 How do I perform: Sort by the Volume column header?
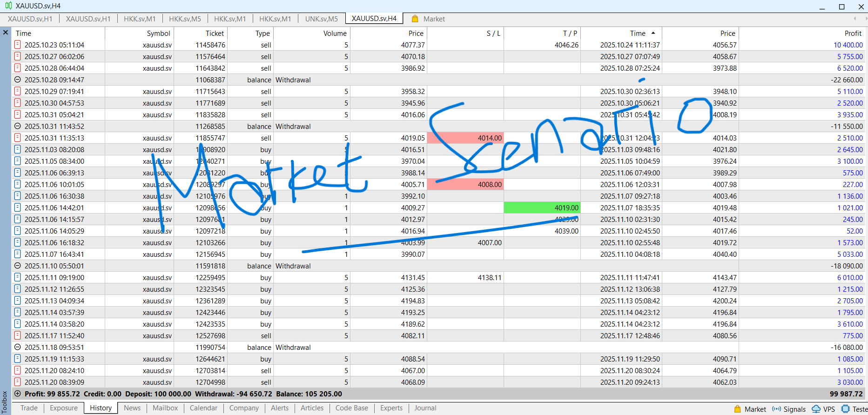312,33
